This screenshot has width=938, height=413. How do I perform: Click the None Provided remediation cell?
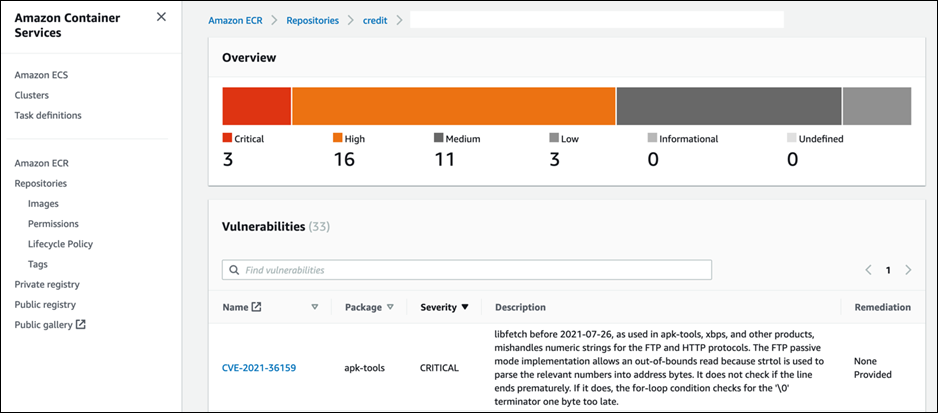pyautogui.click(x=873, y=368)
